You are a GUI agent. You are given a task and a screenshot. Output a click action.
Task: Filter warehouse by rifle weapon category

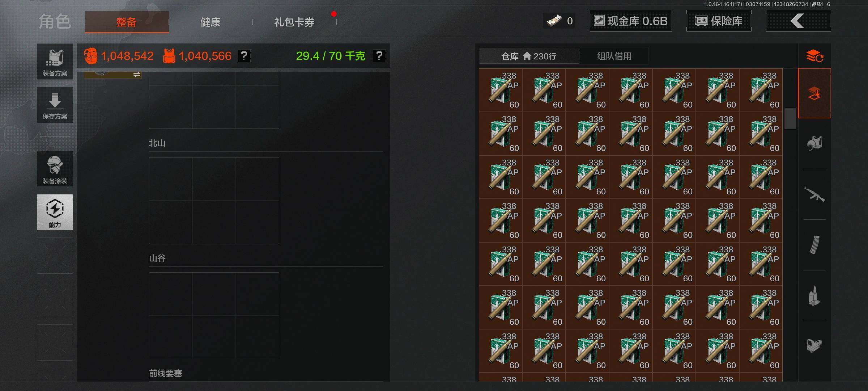click(x=814, y=194)
